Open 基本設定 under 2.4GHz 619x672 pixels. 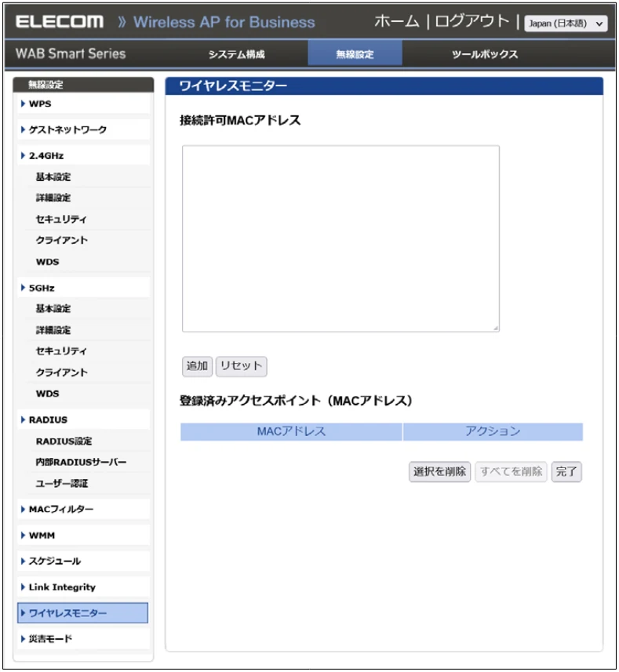53,176
